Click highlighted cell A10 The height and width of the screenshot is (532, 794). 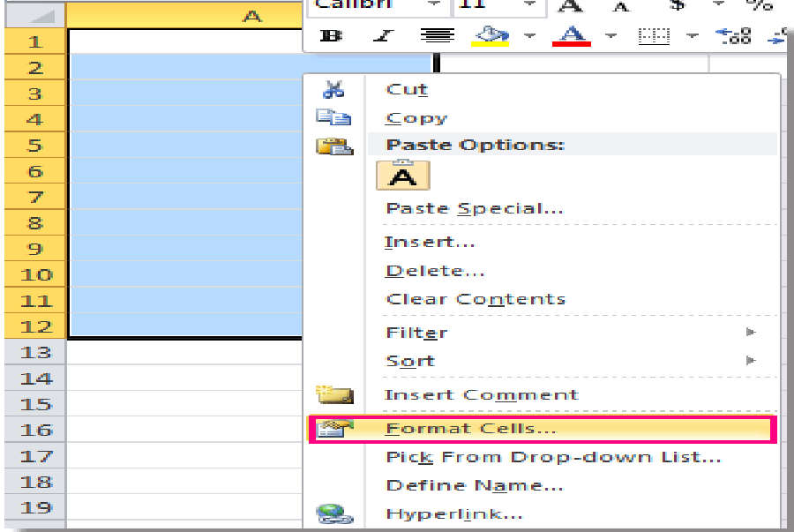coord(186,273)
